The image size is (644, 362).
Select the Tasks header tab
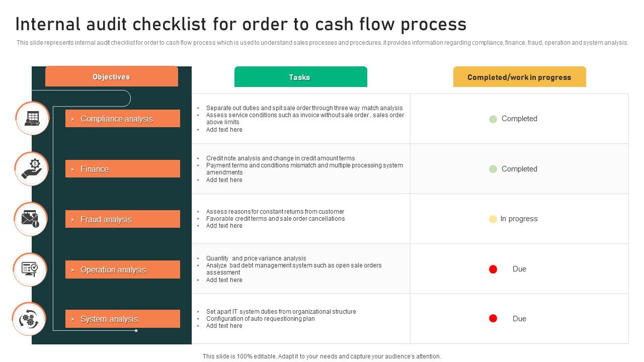point(301,77)
